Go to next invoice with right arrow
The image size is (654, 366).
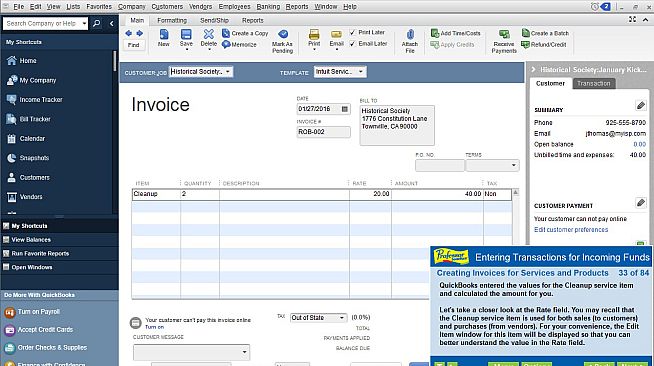[139, 33]
